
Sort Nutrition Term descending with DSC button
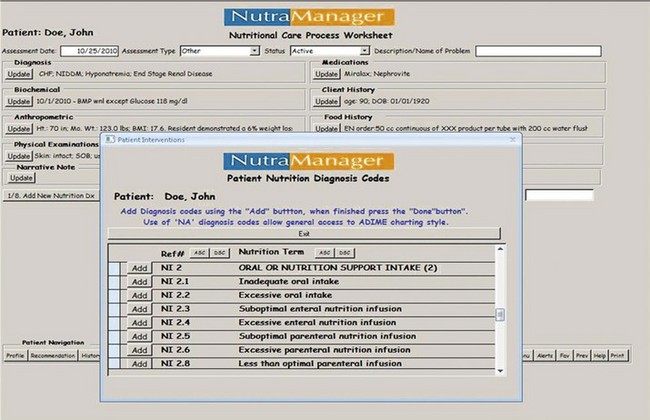pyautogui.click(x=344, y=254)
